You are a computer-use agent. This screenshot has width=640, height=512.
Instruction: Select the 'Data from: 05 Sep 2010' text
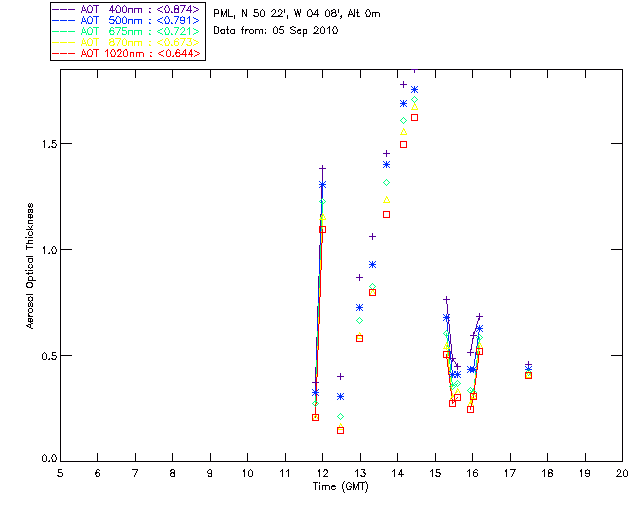[x=276, y=31]
